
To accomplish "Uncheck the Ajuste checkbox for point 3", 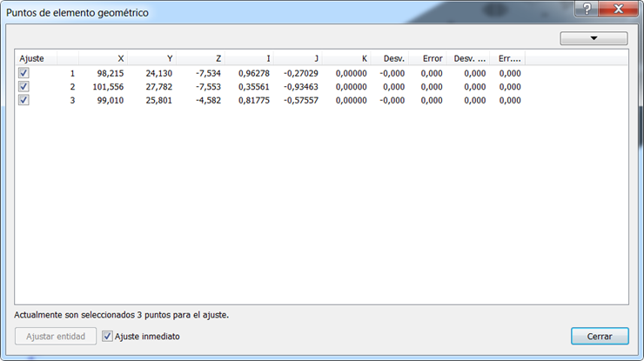I will tap(23, 100).
